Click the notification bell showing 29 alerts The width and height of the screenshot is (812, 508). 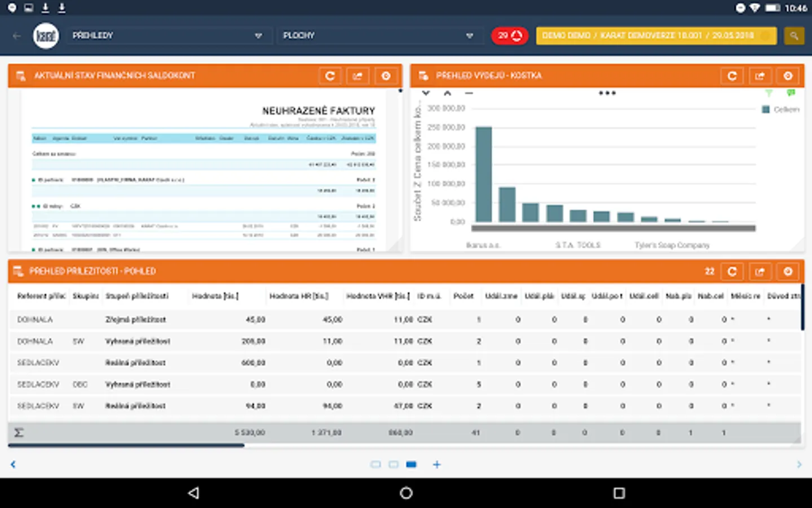[509, 35]
